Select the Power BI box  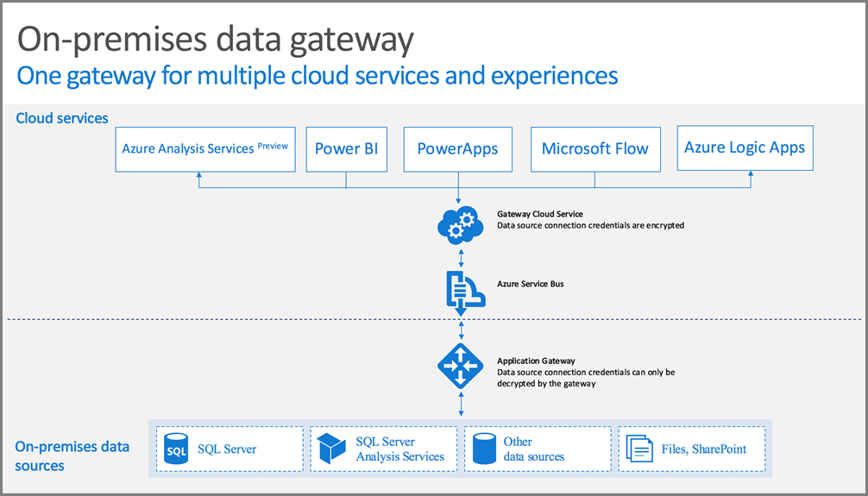347,149
